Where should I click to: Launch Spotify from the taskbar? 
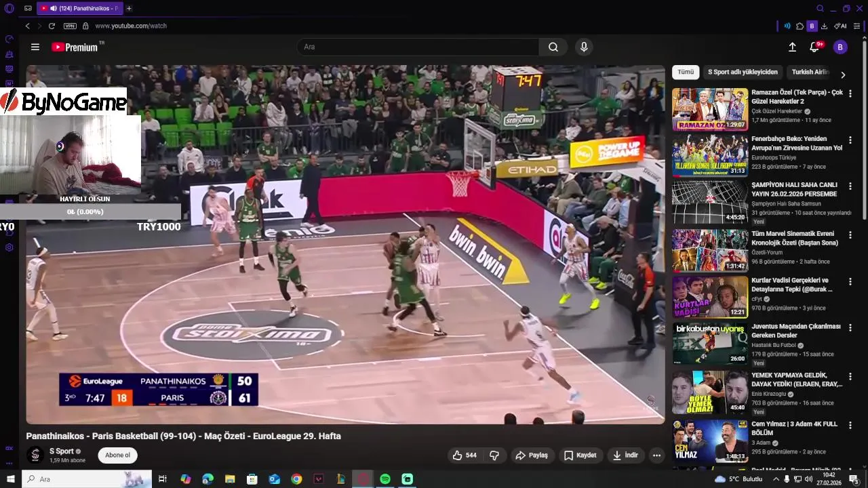[385, 479]
